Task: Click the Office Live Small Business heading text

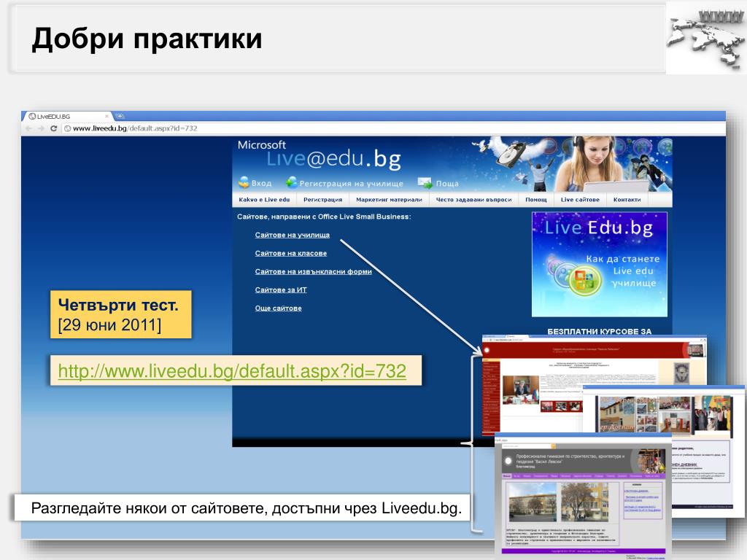Action: 324,217
